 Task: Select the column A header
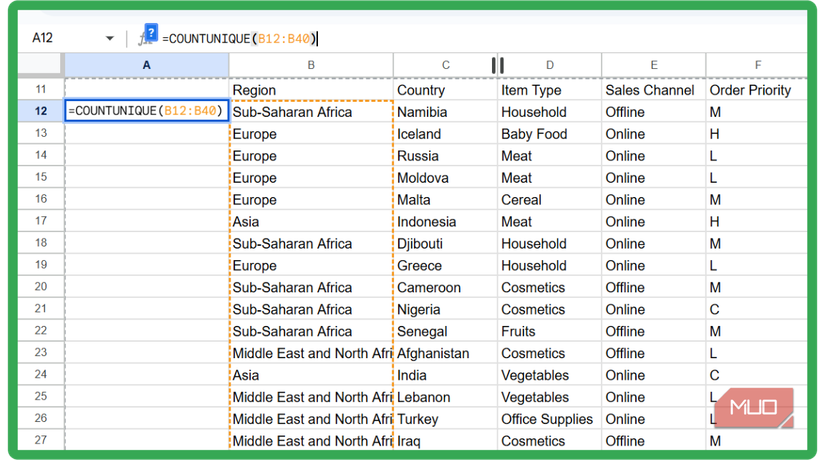(146, 65)
